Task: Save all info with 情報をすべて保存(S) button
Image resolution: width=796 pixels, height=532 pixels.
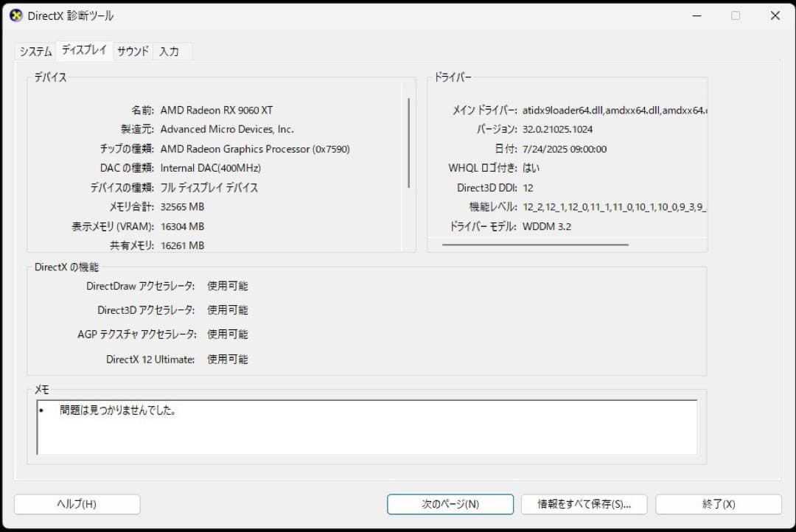Action: [584, 504]
